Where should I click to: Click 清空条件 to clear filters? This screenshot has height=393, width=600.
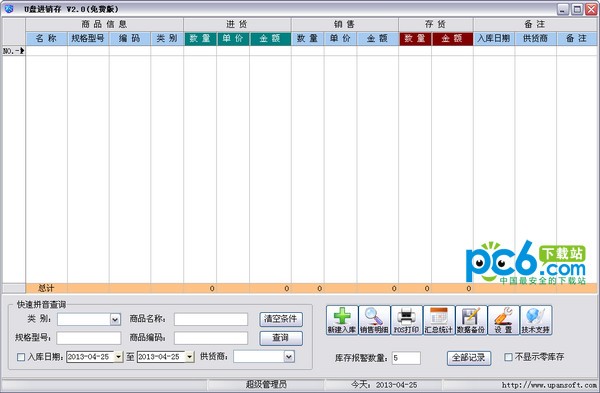click(x=281, y=319)
